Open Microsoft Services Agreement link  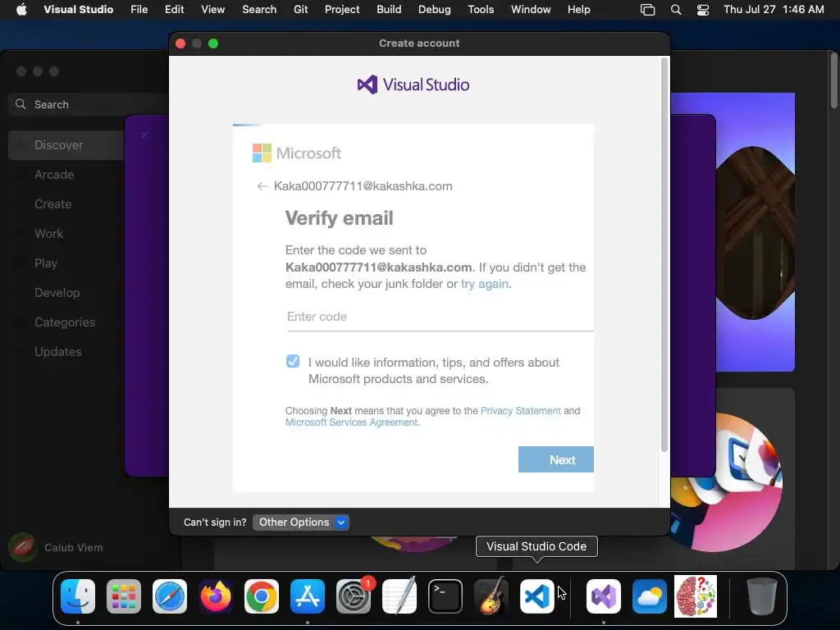(351, 422)
